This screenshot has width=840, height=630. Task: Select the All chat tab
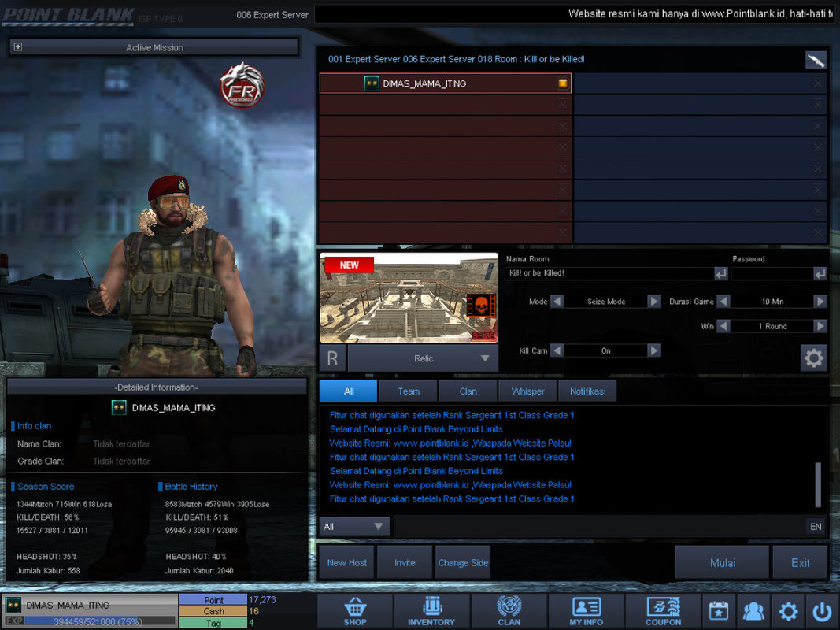pos(348,391)
